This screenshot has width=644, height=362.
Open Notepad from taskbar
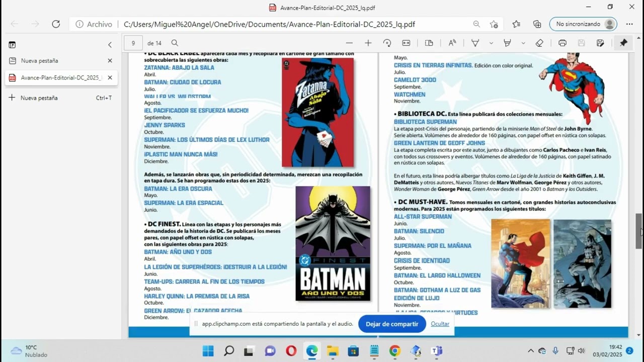click(374, 351)
